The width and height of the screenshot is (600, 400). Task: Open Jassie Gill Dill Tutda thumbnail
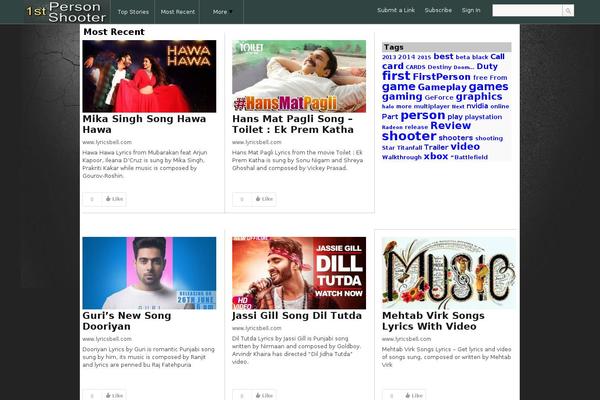tap(299, 273)
